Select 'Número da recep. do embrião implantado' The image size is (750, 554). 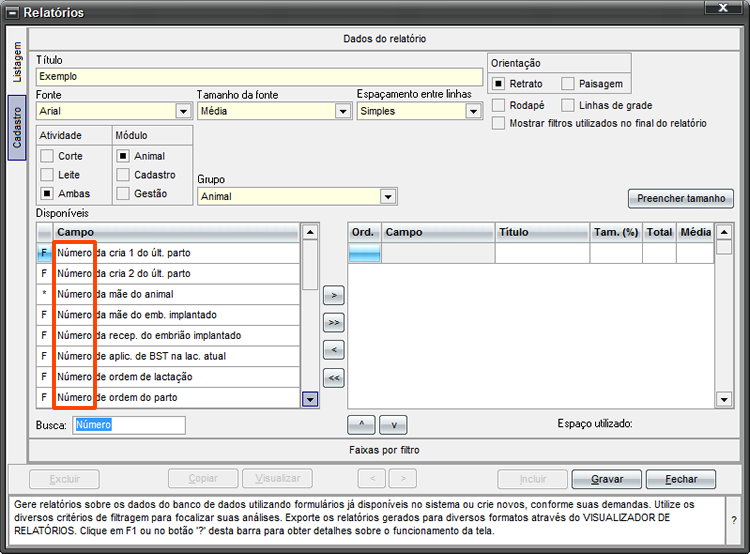[168, 335]
